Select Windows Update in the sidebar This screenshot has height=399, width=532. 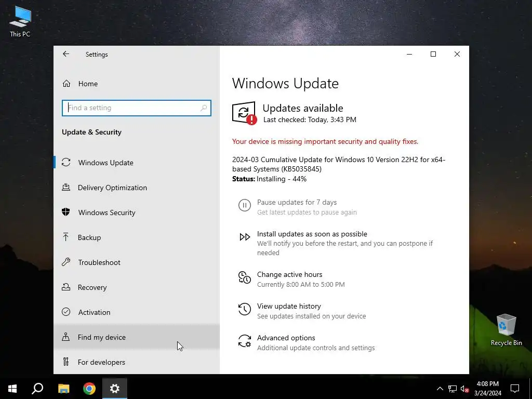click(137, 163)
